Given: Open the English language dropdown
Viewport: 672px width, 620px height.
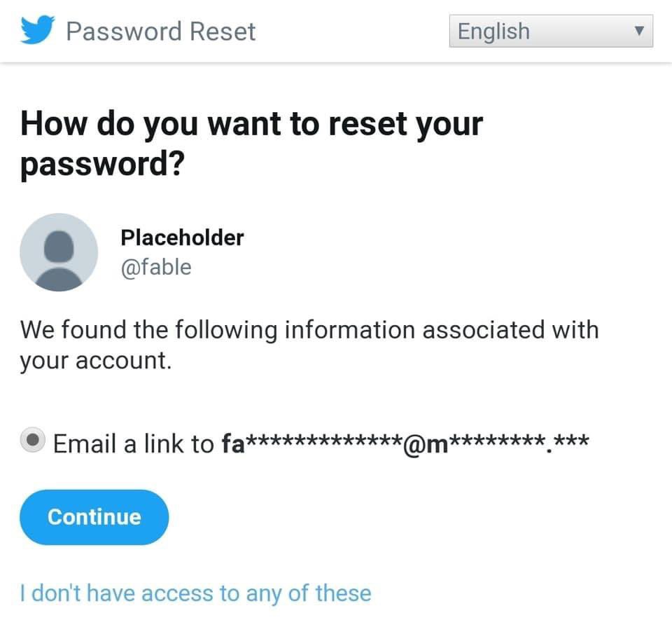Looking at the screenshot, I should [x=550, y=32].
